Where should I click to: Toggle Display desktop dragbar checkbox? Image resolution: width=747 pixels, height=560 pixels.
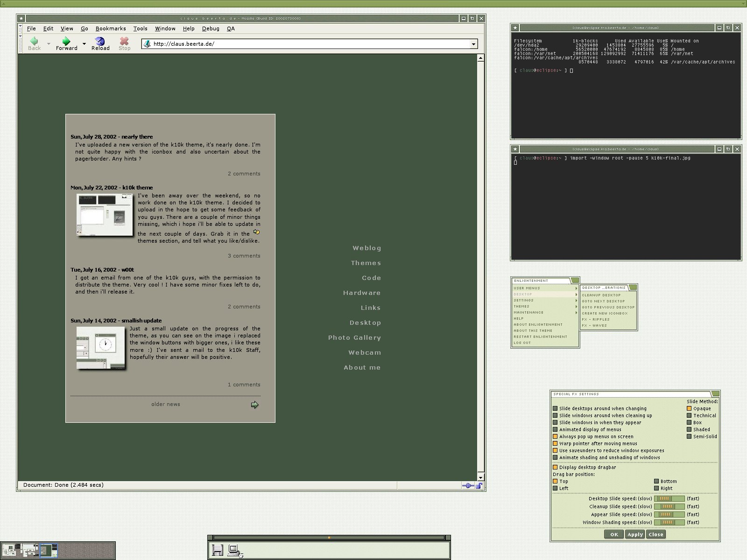(x=555, y=468)
